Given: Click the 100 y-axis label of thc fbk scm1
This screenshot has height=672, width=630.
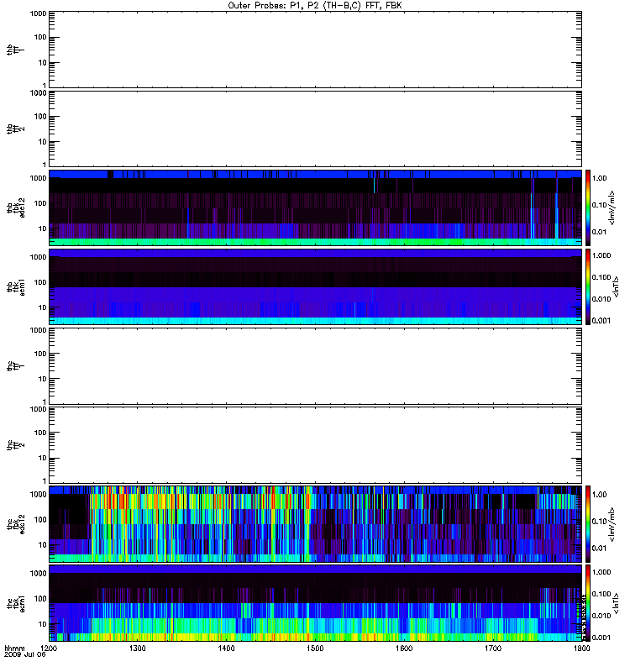Looking at the screenshot, I should (40, 598).
